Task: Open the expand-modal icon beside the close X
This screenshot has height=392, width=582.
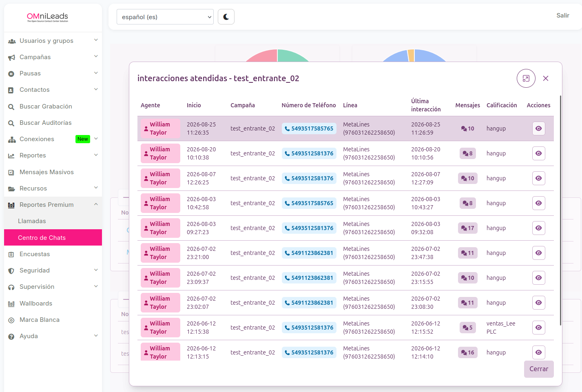Action: tap(526, 78)
